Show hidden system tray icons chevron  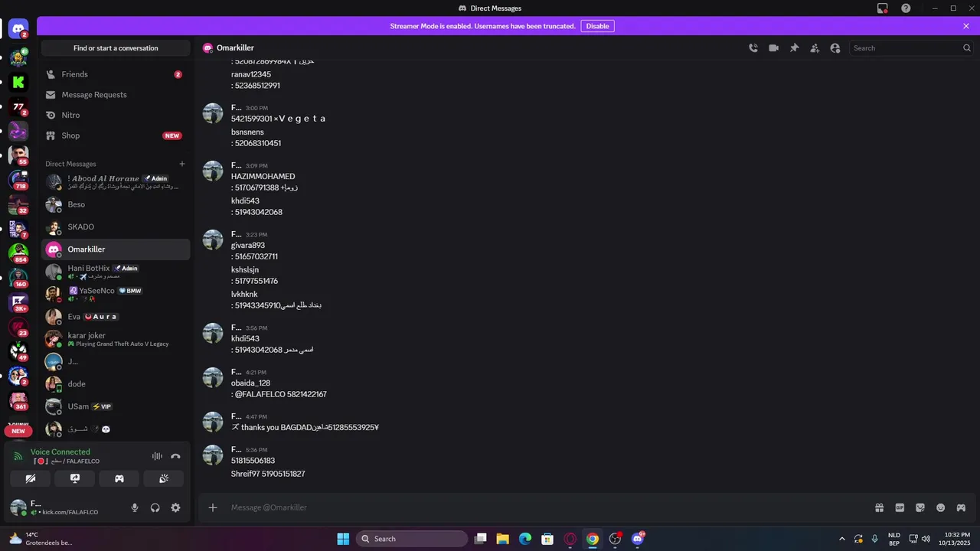(842, 539)
